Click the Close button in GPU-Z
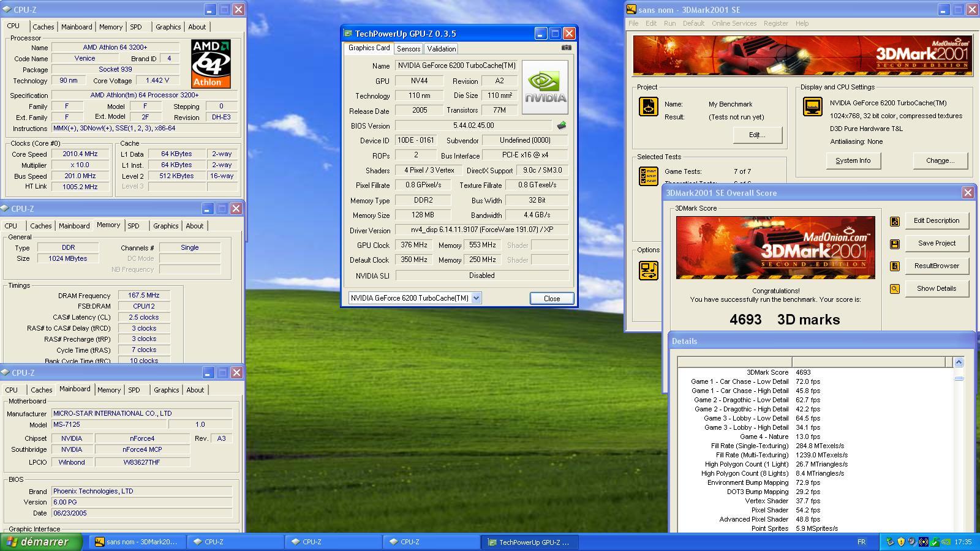 tap(551, 298)
